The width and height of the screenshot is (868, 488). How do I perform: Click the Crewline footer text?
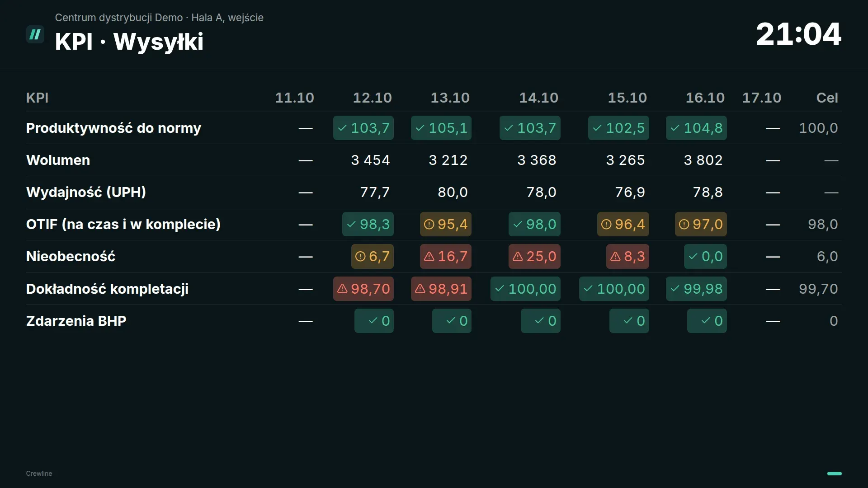pyautogui.click(x=39, y=474)
